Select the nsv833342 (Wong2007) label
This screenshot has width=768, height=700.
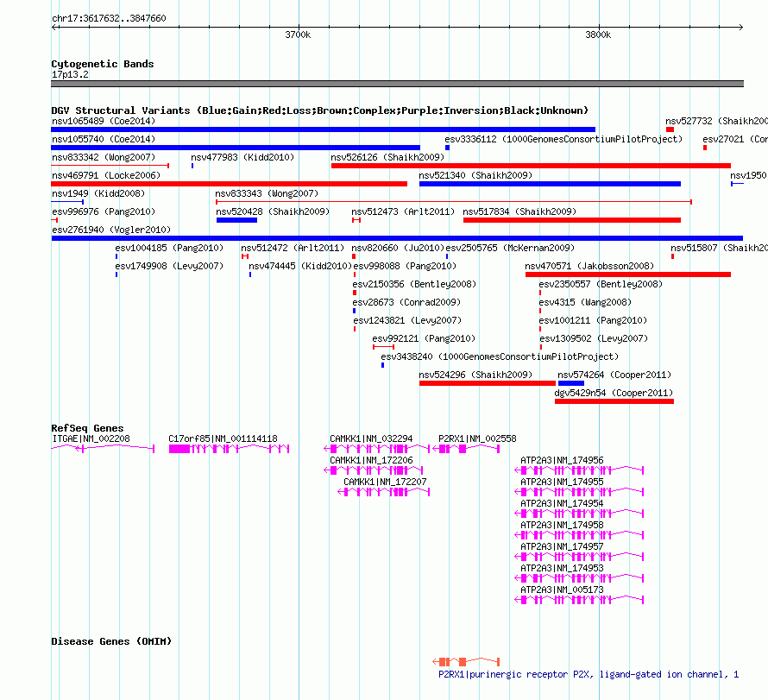pos(104,157)
